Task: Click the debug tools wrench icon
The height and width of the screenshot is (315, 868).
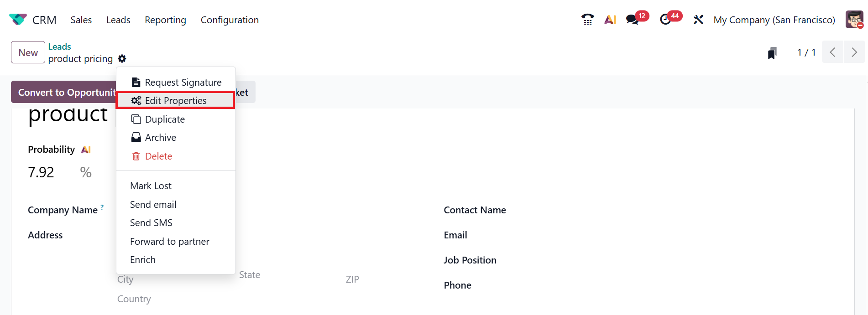Action: (698, 20)
